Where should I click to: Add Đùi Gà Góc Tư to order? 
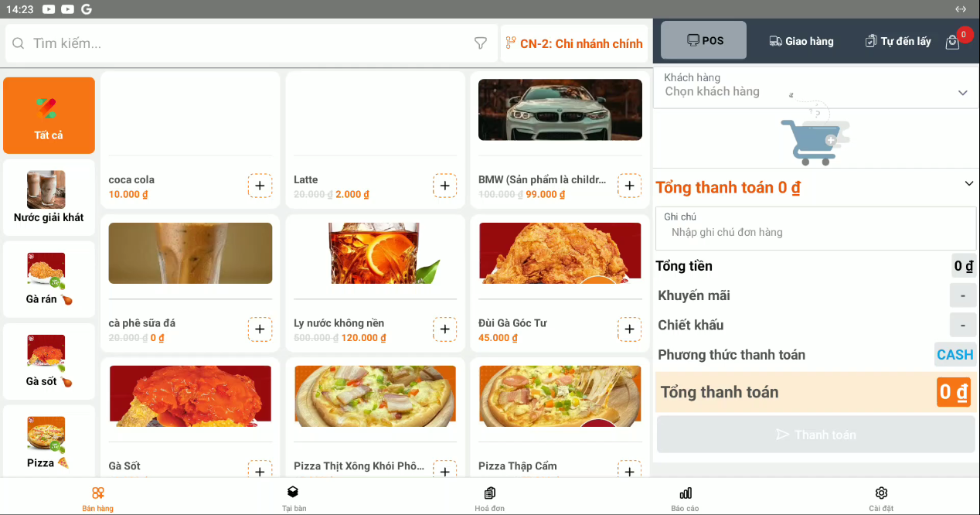pyautogui.click(x=629, y=329)
